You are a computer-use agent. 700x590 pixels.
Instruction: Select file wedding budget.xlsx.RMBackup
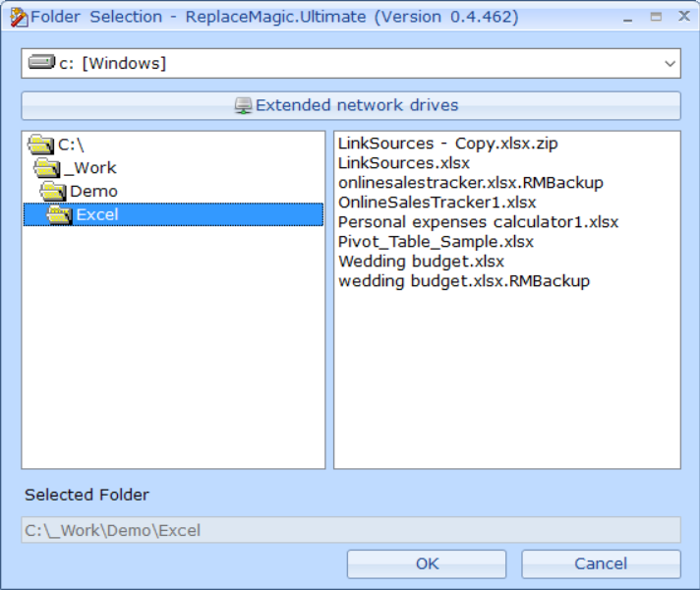[x=464, y=281]
